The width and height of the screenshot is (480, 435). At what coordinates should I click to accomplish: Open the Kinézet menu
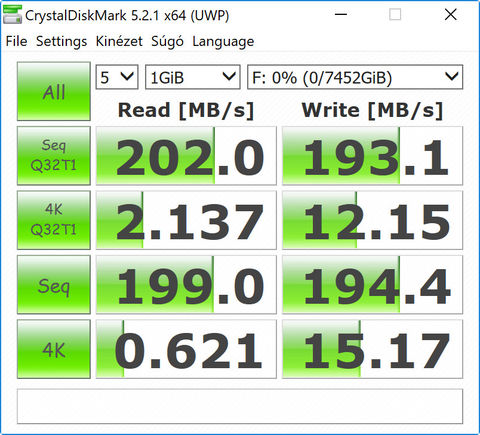click(119, 41)
